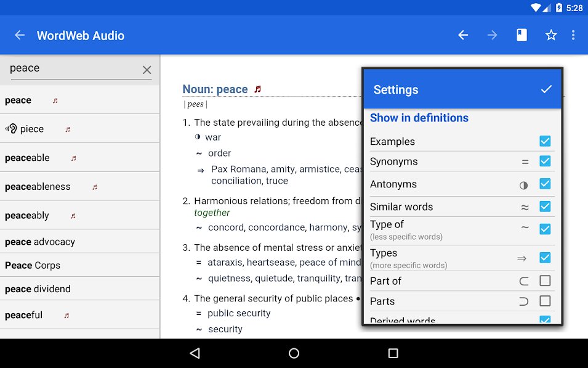Play audio note for peace list entry

(x=55, y=100)
